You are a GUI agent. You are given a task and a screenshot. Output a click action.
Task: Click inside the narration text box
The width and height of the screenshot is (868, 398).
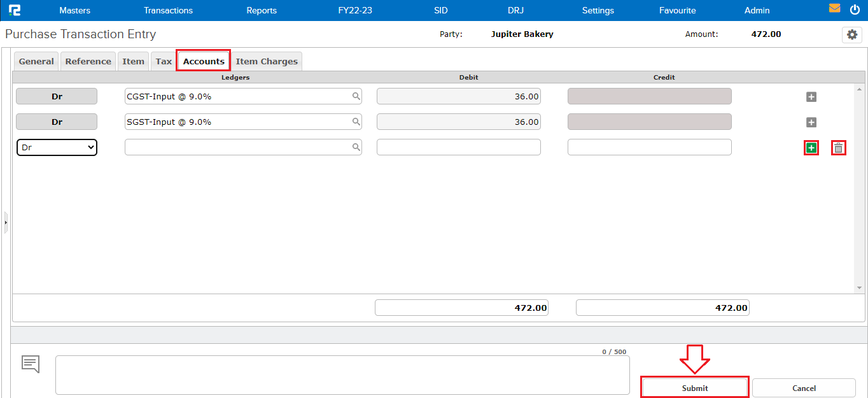342,374
